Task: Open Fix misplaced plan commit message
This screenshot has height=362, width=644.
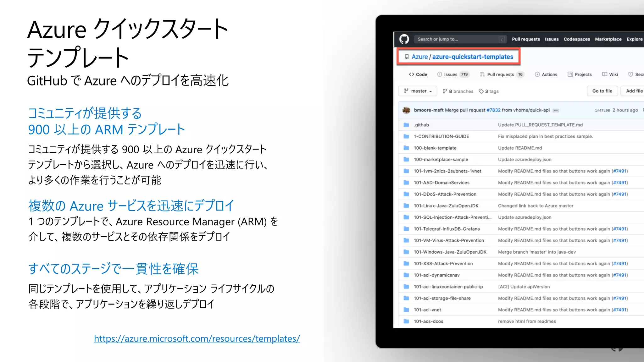Action: [x=546, y=136]
